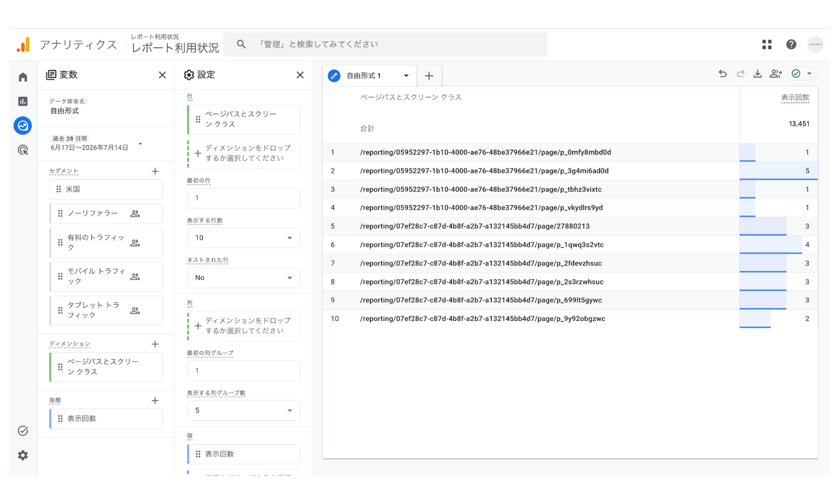Click the ノーリファラー segment people icon
The image size is (840, 504).
pos(135,214)
